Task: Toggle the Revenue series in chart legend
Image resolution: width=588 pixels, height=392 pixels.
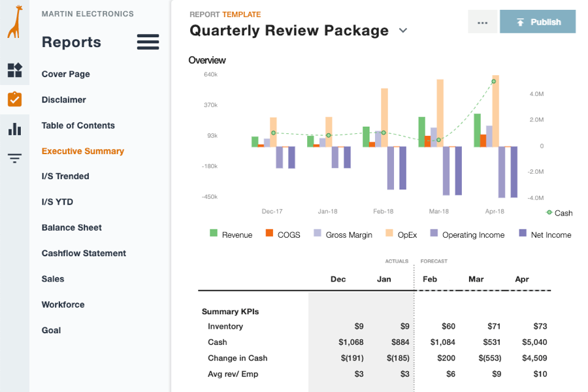Action: click(231, 235)
